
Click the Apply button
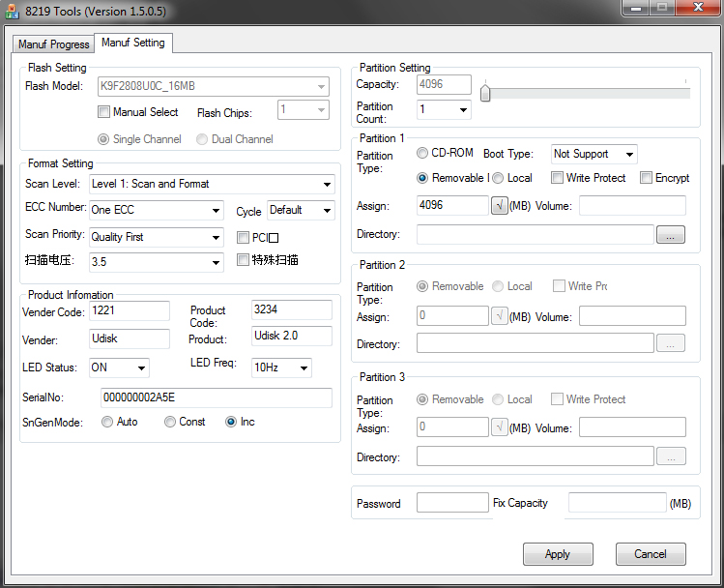(x=558, y=554)
